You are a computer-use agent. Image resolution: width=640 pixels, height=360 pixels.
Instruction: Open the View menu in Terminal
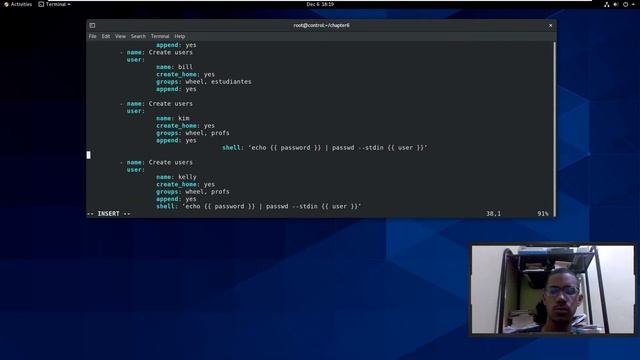click(120, 36)
